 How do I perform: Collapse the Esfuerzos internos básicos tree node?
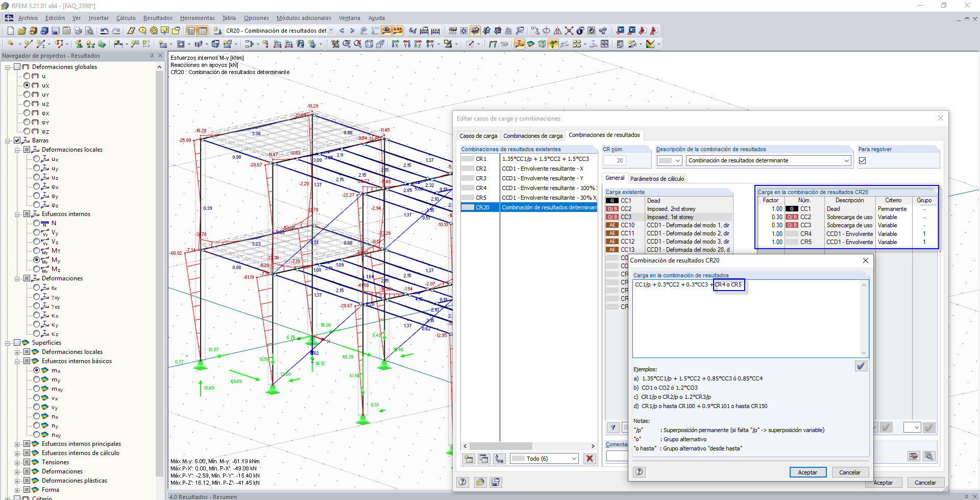(x=17, y=361)
